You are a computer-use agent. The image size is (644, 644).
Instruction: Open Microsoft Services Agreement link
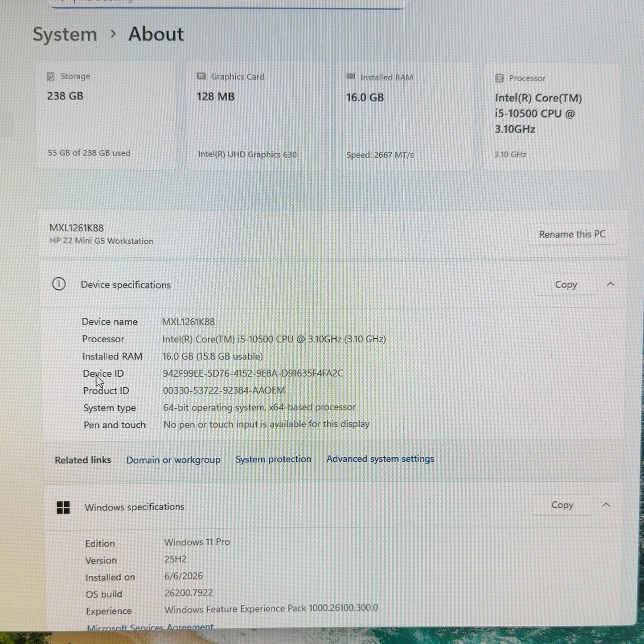coord(150,627)
